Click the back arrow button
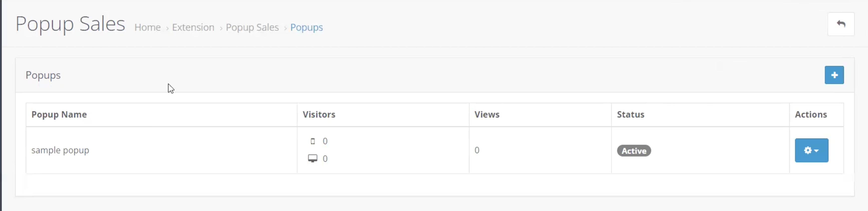The height and width of the screenshot is (211, 868). [841, 24]
